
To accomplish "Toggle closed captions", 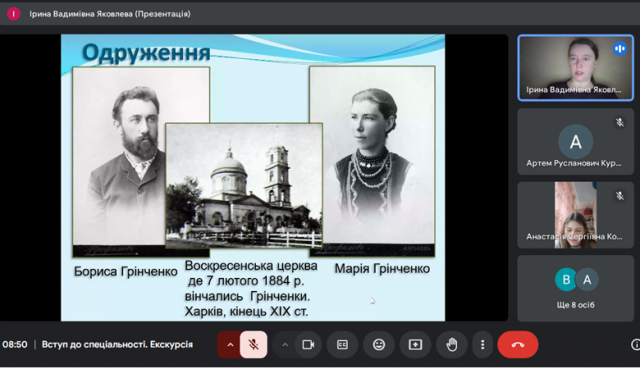I will 342,345.
